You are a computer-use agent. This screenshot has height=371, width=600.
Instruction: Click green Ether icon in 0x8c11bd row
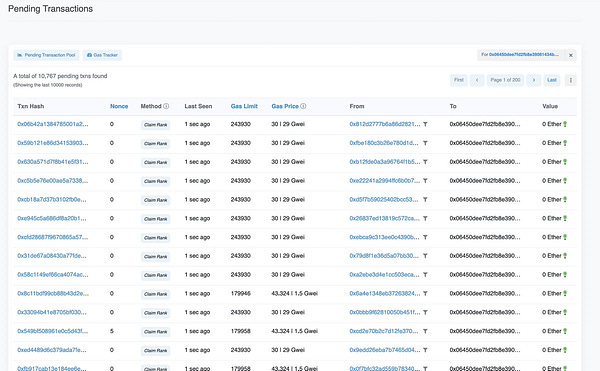click(565, 294)
